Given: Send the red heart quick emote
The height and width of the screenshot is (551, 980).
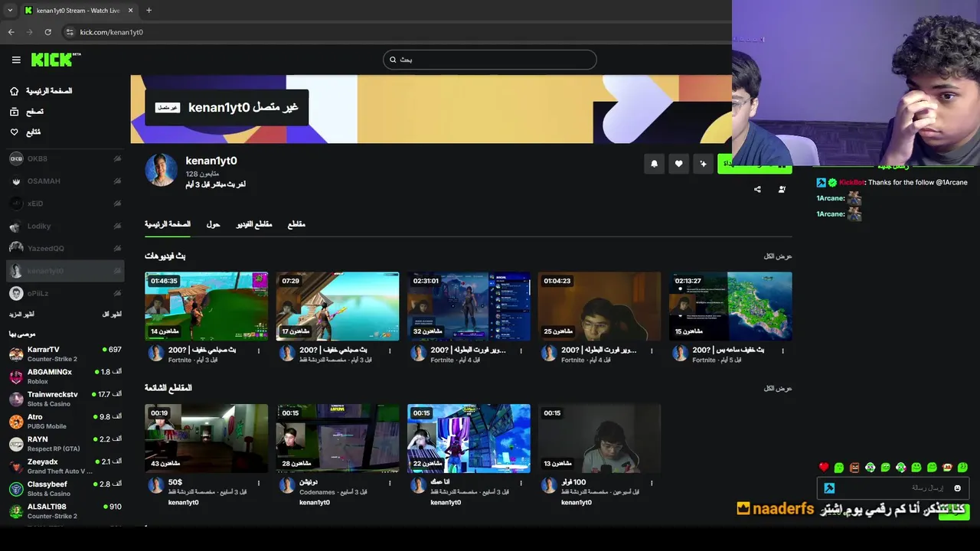Looking at the screenshot, I should [x=824, y=468].
